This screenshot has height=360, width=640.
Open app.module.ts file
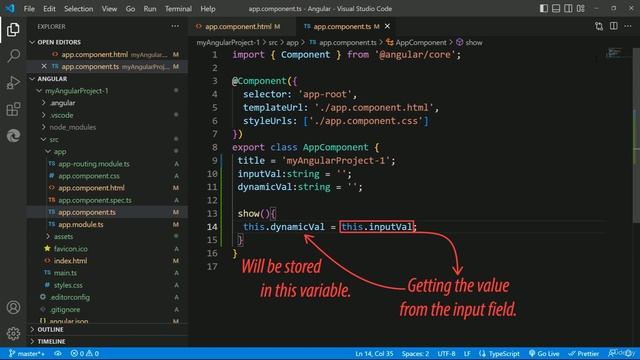[108, 224]
